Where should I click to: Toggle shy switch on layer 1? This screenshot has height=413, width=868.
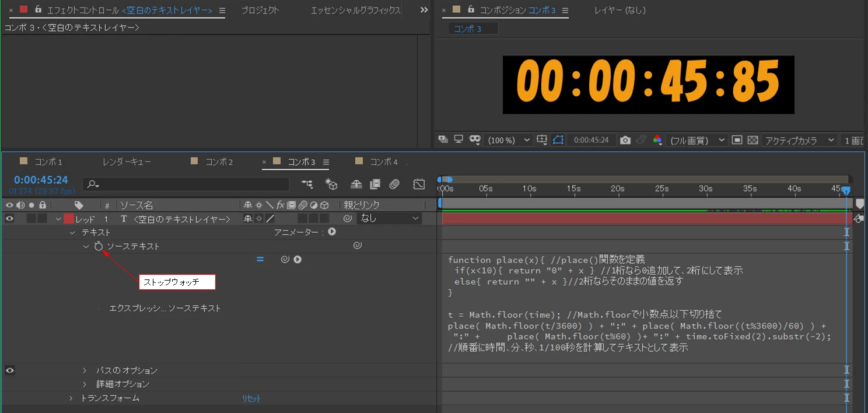(248, 219)
